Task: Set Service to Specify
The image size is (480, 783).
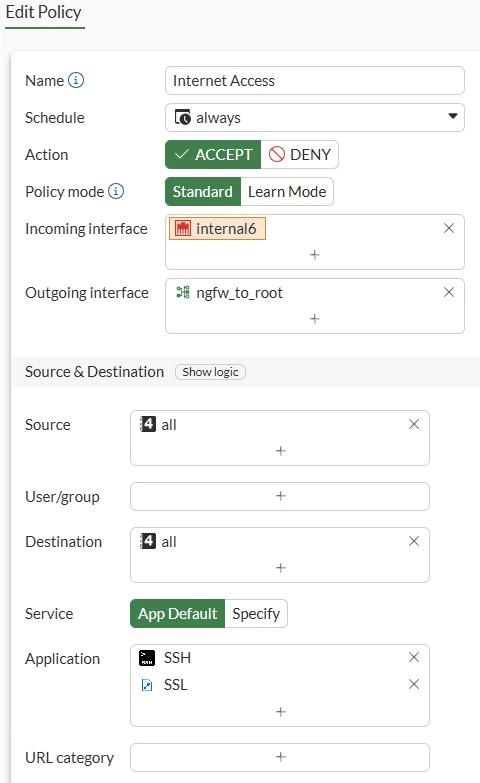Action: click(256, 613)
